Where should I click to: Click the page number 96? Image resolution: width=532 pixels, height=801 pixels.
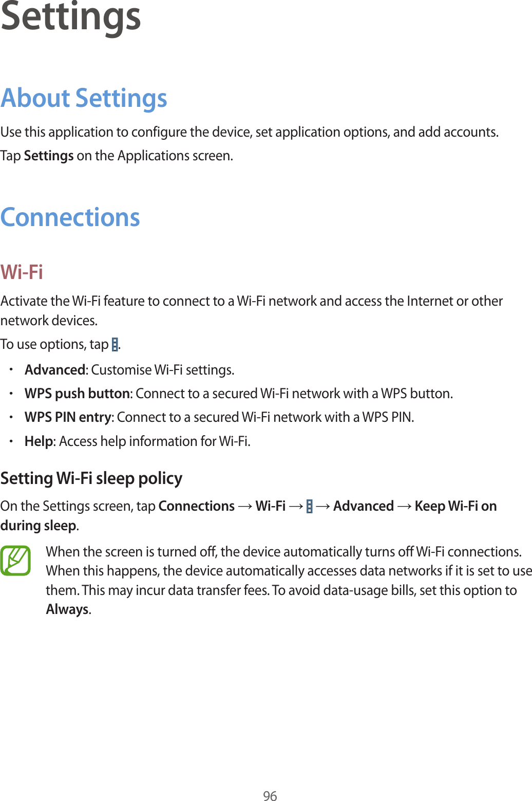270,796
